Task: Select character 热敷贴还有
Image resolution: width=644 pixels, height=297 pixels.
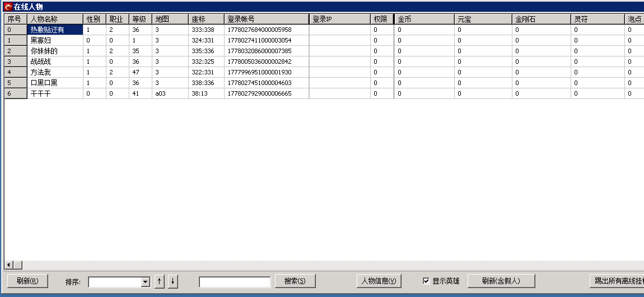Action: (x=55, y=30)
